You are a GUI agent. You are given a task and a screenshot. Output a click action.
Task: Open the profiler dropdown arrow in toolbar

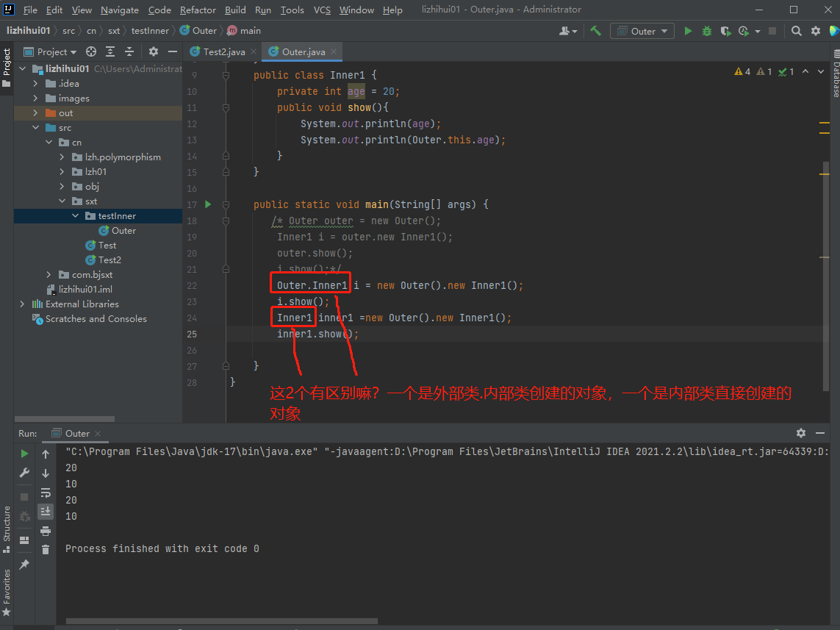[758, 32]
